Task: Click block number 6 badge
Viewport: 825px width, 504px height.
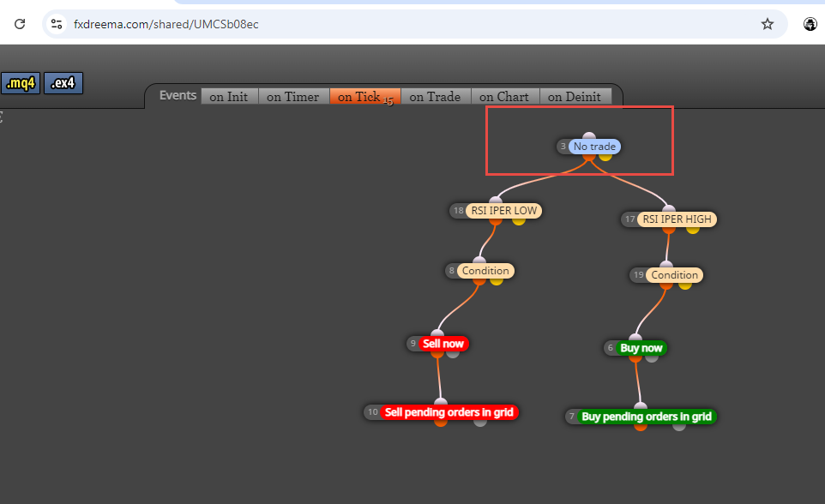Action: pyautogui.click(x=611, y=348)
